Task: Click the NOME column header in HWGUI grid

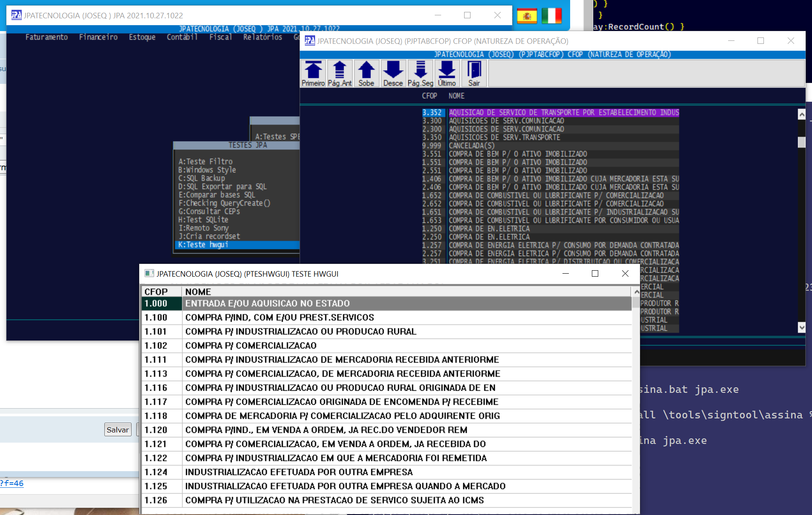Action: 198,292
